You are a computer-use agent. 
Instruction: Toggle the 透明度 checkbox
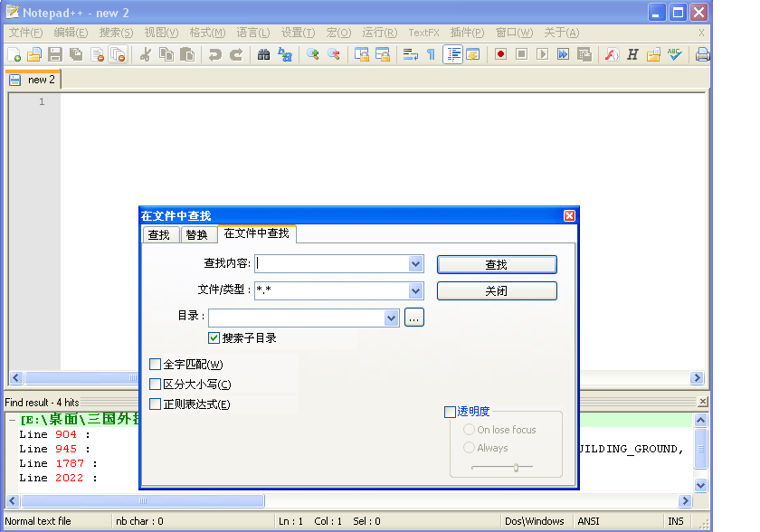coord(450,412)
